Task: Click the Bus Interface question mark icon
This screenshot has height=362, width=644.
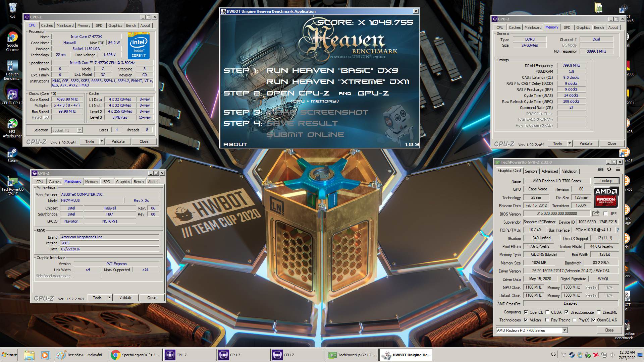Action: [x=618, y=230]
